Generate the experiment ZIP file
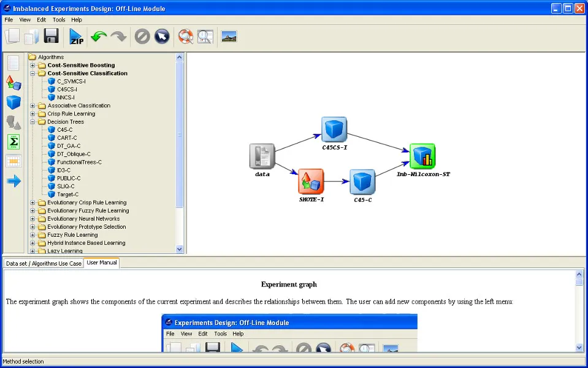 [76, 36]
